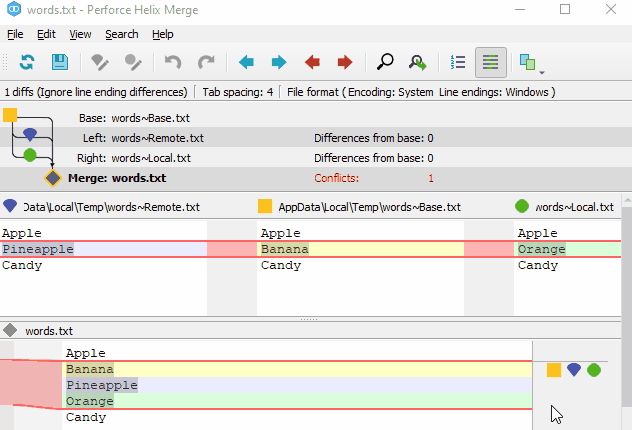Click the Go To Line magnifier icon
Viewport: 632px width, 430px height.
coord(418,62)
